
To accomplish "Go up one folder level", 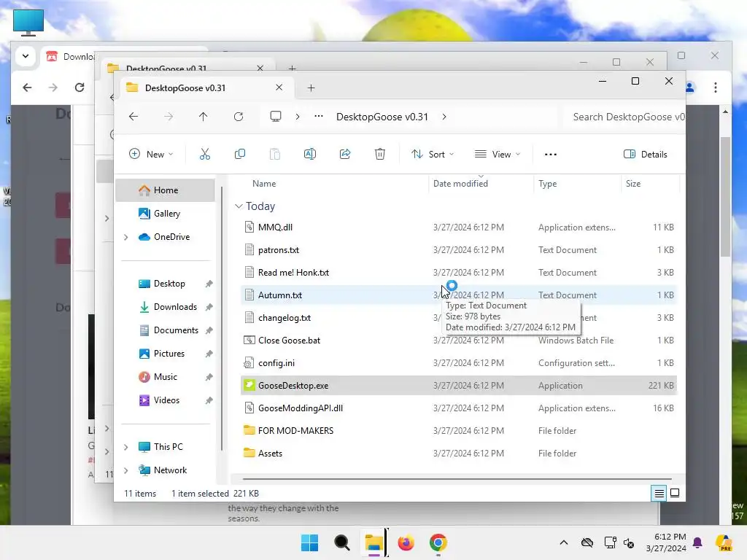I will tap(204, 117).
